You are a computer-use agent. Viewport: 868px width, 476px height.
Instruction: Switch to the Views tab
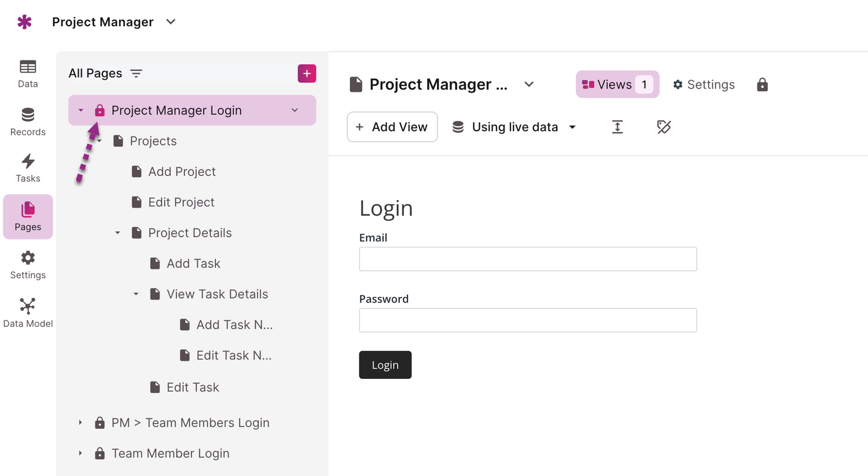coord(617,84)
